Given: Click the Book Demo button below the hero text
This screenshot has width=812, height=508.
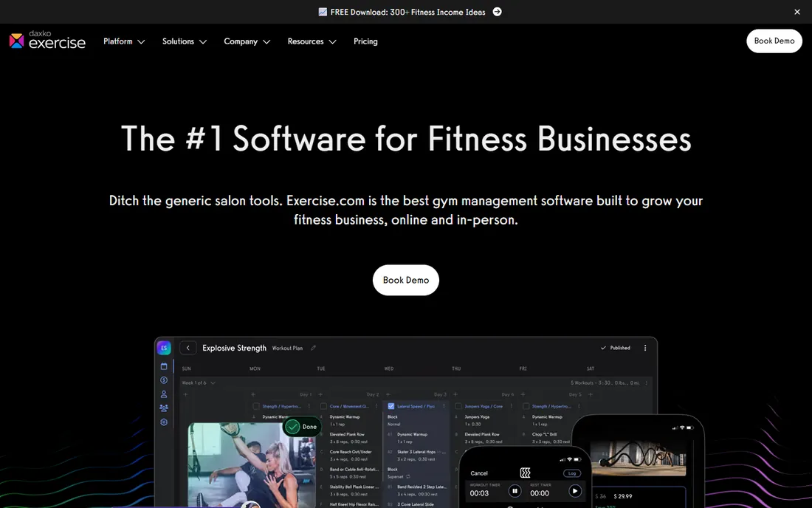Looking at the screenshot, I should click(406, 280).
